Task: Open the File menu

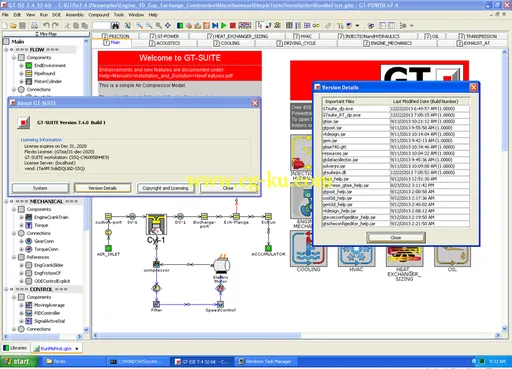Action: coord(5,15)
